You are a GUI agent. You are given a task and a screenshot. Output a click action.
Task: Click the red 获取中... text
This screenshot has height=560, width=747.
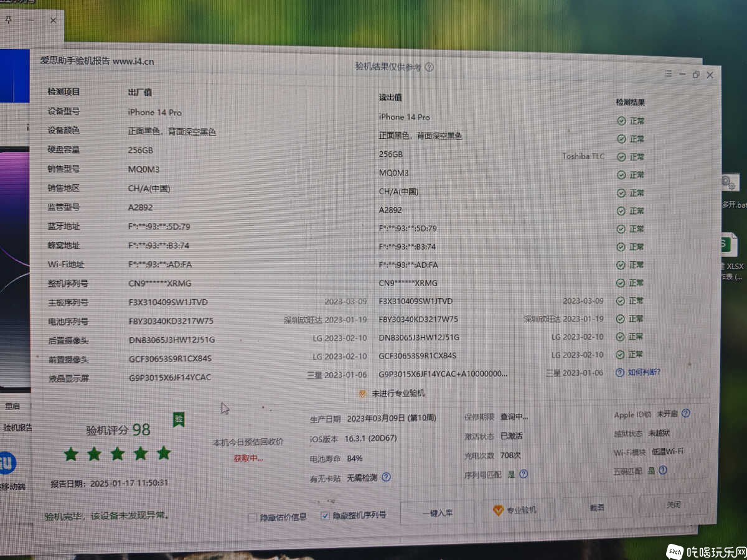click(x=248, y=459)
